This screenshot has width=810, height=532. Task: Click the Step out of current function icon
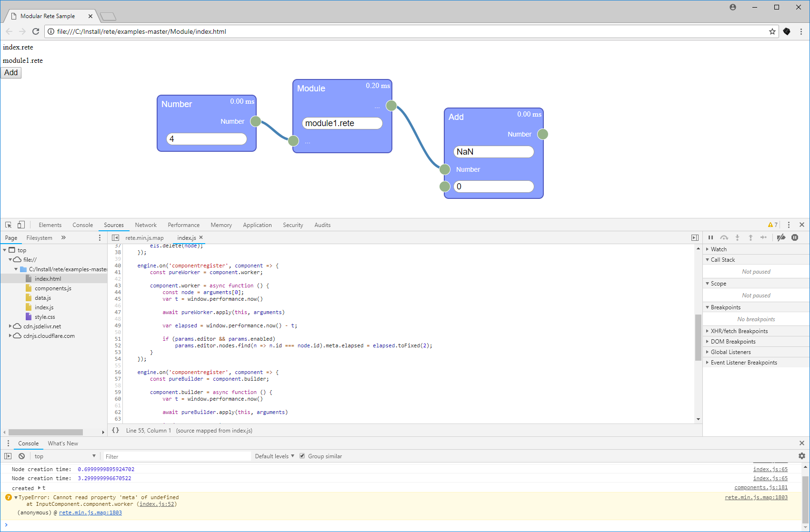pyautogui.click(x=751, y=237)
